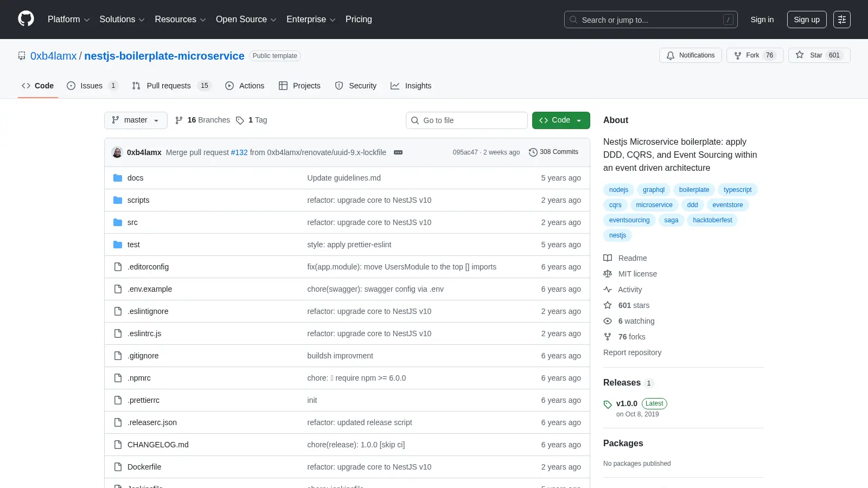Screen dimensions: 868x488
Task: Click the stars icon in About
Action: pos(608,305)
